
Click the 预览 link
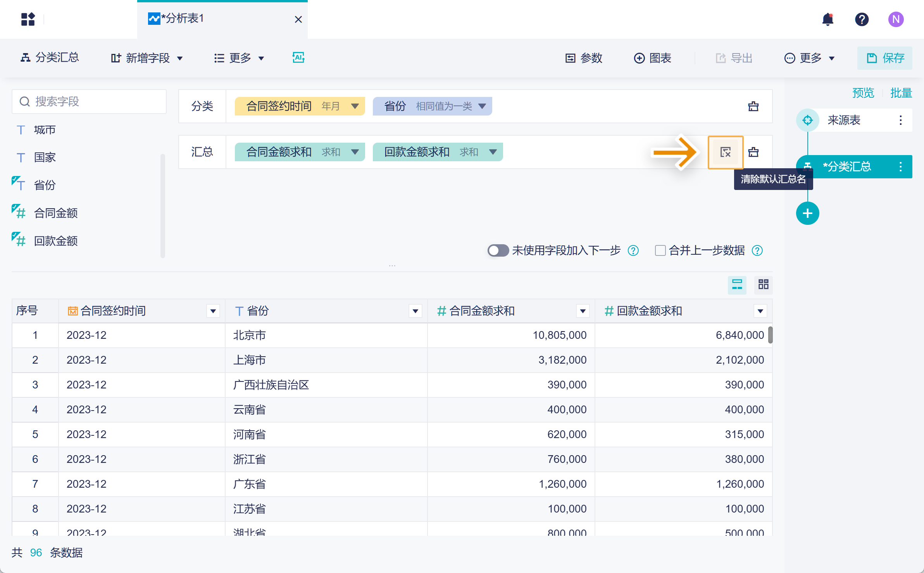863,93
